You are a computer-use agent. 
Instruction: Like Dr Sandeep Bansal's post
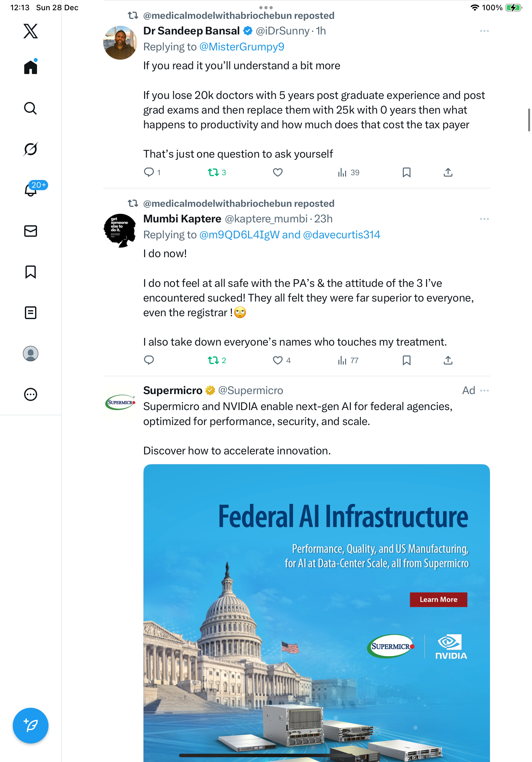pos(277,172)
